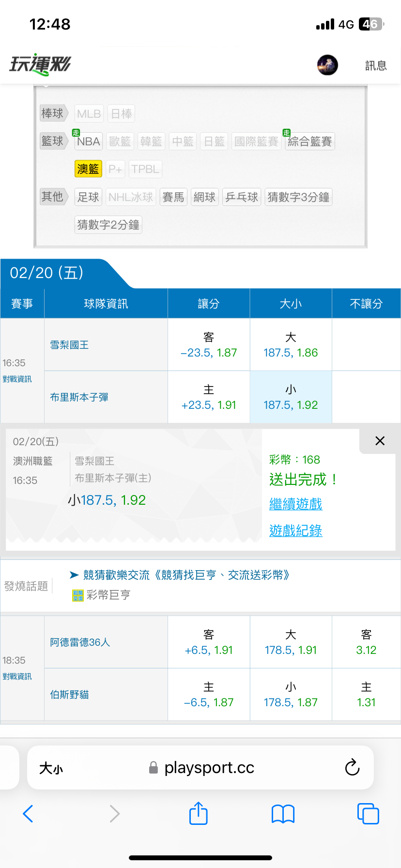
Task: Tap the playsport.cc address field
Action: tap(208, 768)
